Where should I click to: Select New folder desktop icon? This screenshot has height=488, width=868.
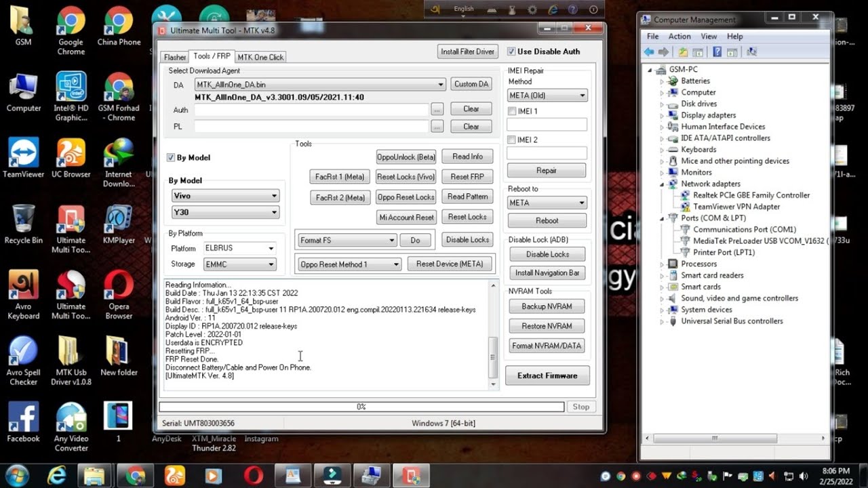tap(119, 357)
